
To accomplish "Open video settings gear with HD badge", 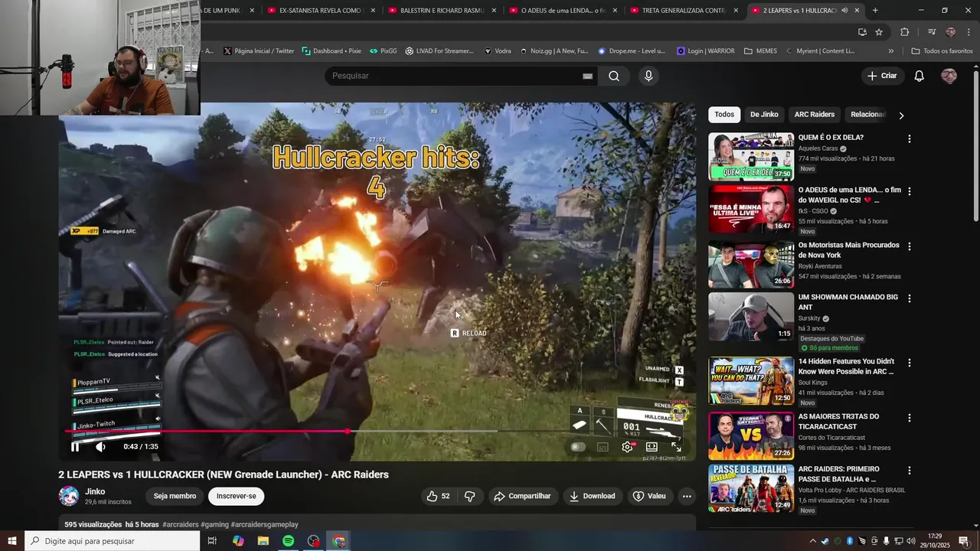I will point(628,447).
